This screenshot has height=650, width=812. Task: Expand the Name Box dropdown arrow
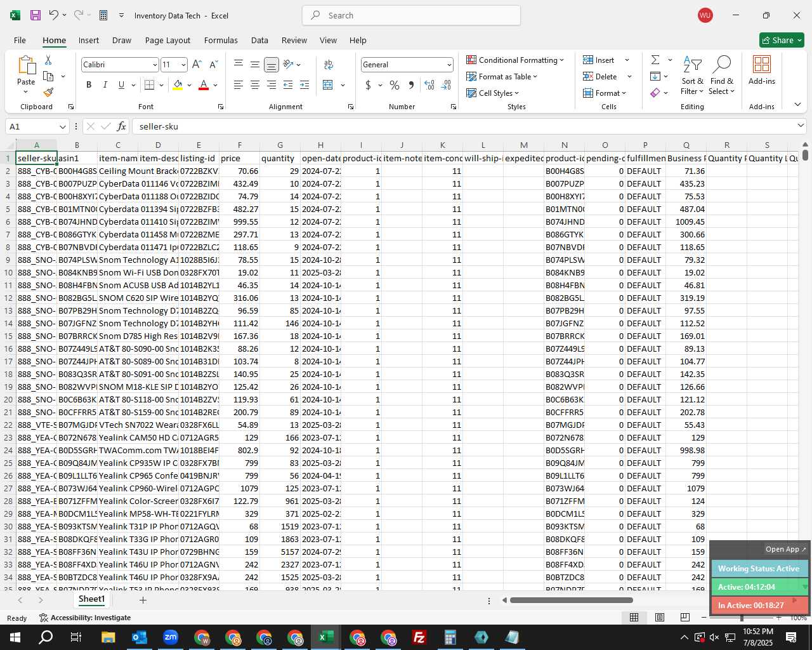coord(62,126)
